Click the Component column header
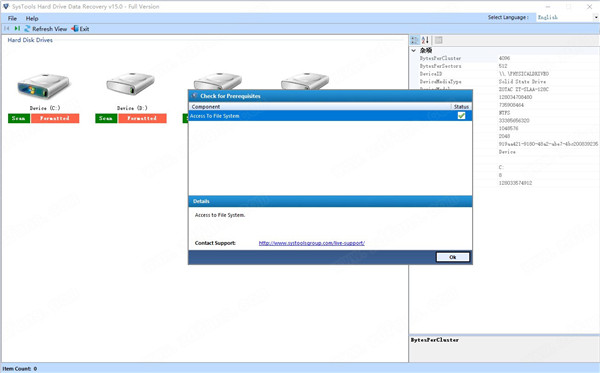600x373 pixels. (206, 107)
